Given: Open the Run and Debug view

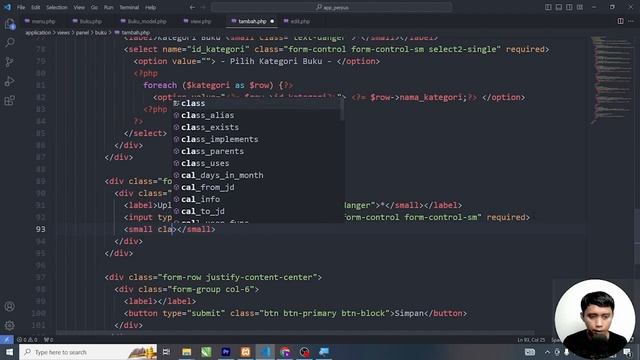Looking at the screenshot, I should coord(10,81).
